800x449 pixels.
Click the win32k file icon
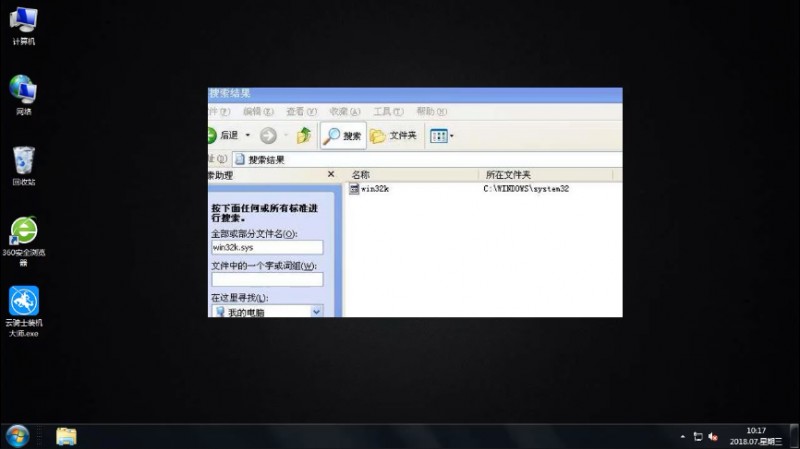click(x=354, y=189)
